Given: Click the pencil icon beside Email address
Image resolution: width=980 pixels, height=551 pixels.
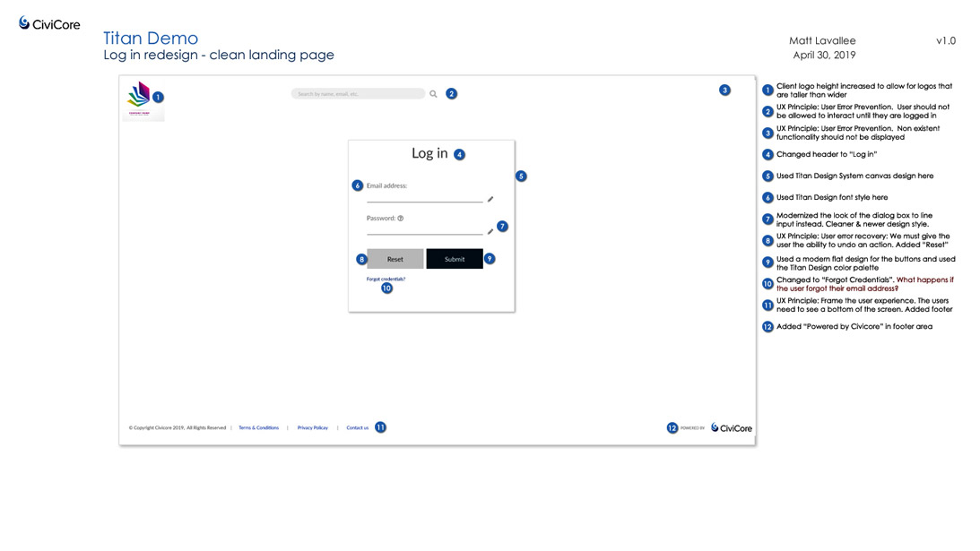Looking at the screenshot, I should [490, 200].
